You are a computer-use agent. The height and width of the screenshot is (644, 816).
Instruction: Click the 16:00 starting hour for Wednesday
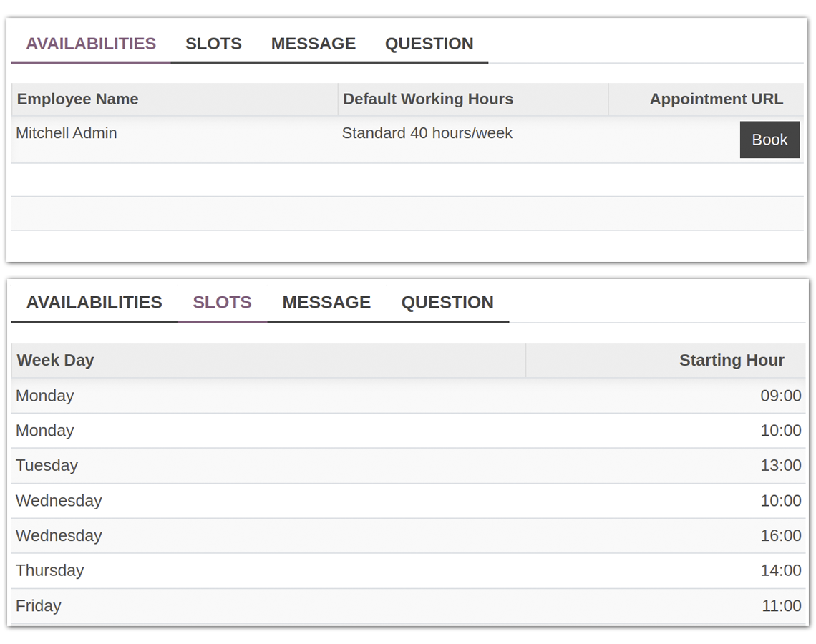click(x=780, y=536)
